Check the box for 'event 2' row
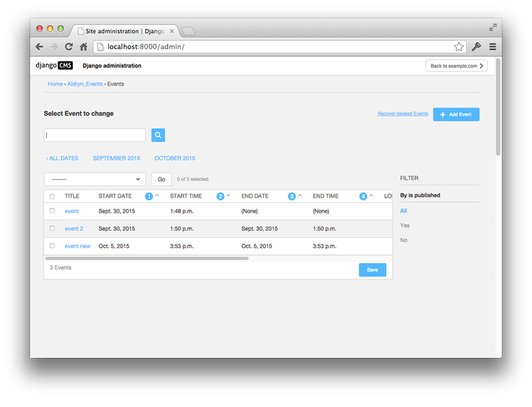Image resolution: width=532 pixels, height=407 pixels. click(52, 229)
